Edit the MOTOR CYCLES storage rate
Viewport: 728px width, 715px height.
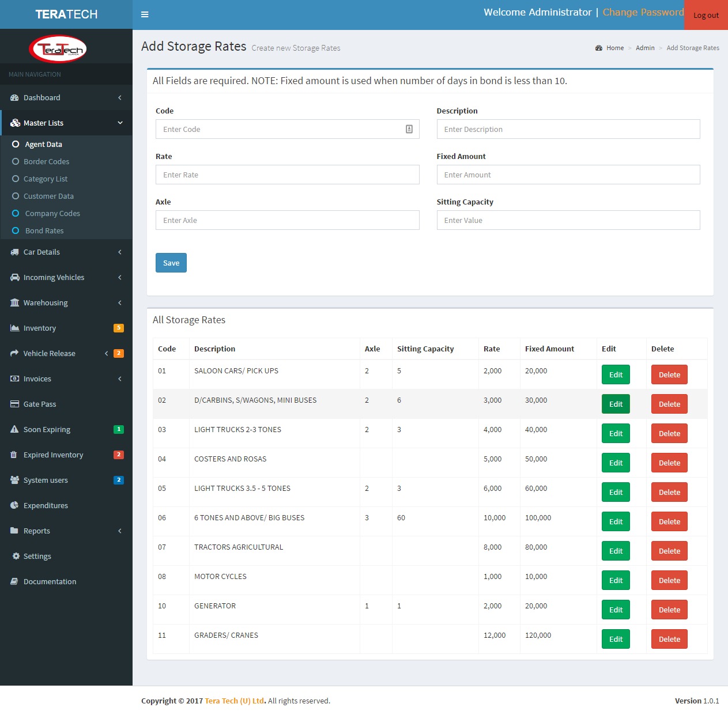pos(615,580)
